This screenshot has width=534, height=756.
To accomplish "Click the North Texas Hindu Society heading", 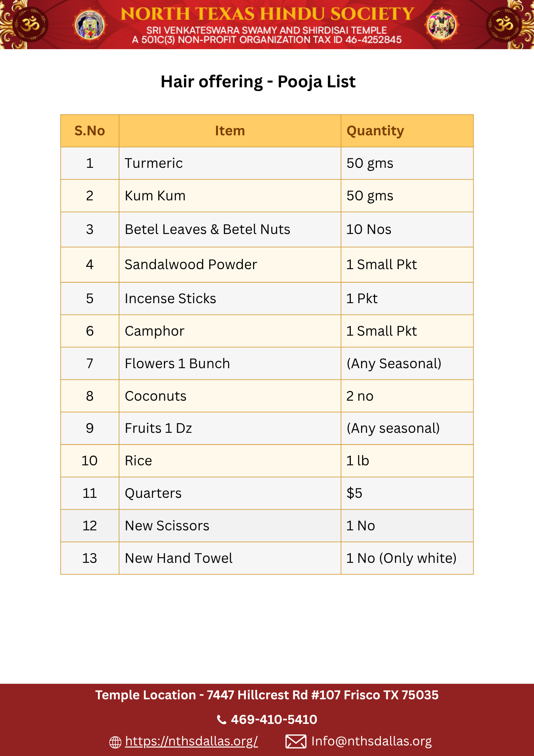I will pos(267,14).
